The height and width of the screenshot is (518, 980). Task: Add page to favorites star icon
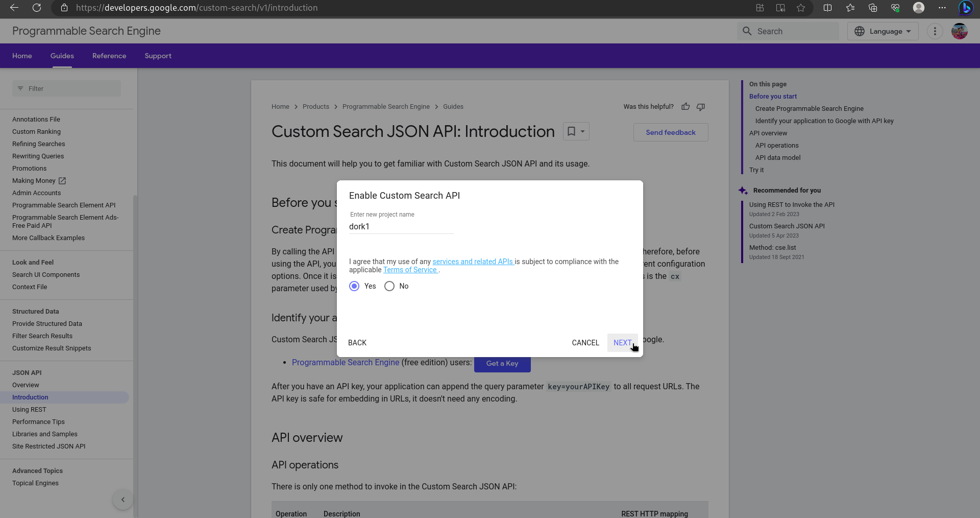click(x=801, y=8)
